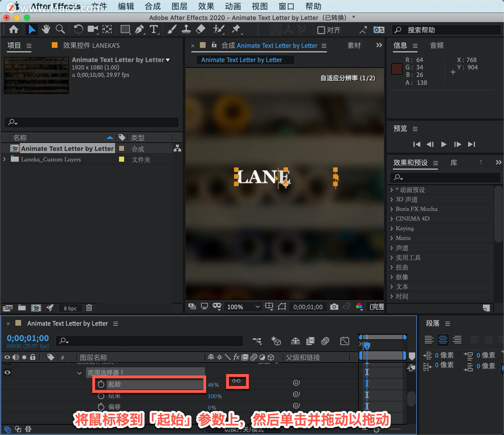Click the timeline timecode 0;00;01;00
This screenshot has width=504, height=435.
[28, 338]
